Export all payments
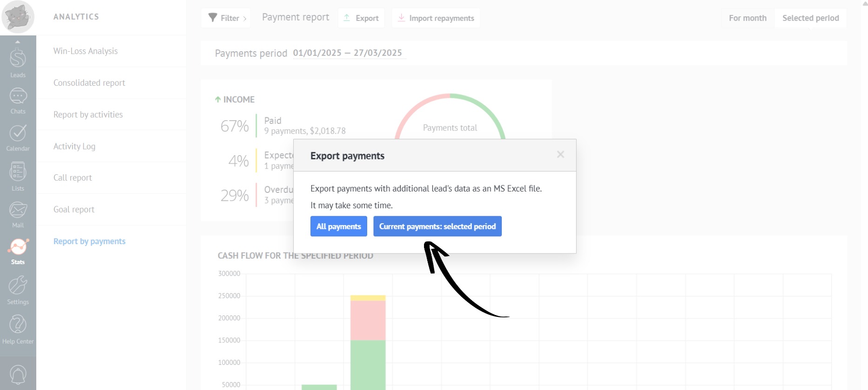868x390 pixels. coord(338,226)
